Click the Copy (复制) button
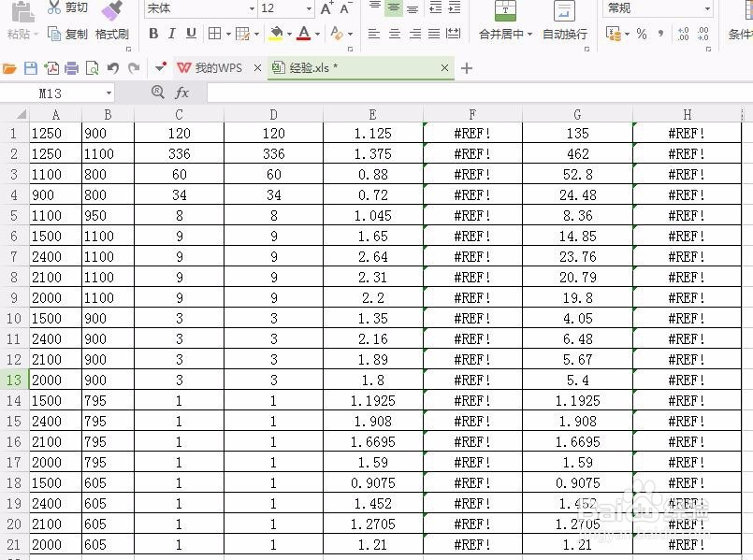753x560 pixels. (x=67, y=34)
